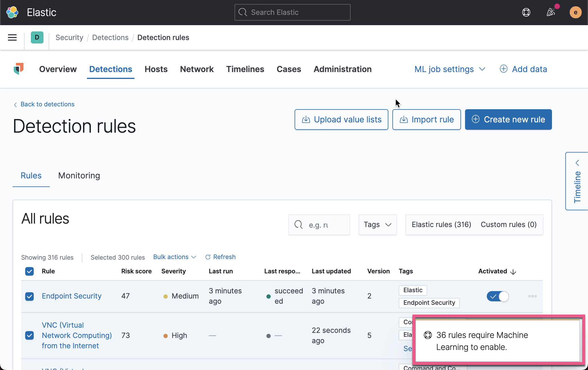Open the Elastic logo home icon
Image resolution: width=588 pixels, height=370 pixels.
click(12, 12)
